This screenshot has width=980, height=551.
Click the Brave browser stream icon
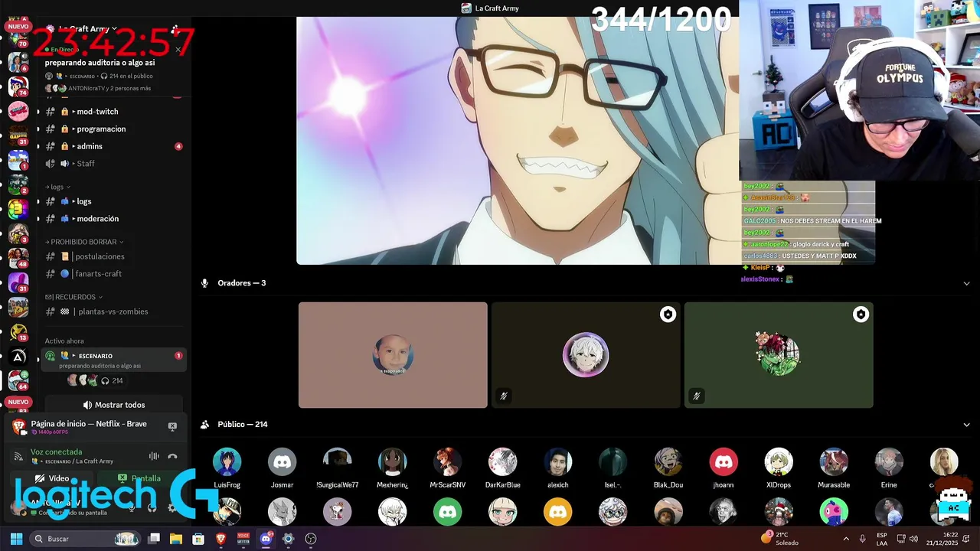19,426
